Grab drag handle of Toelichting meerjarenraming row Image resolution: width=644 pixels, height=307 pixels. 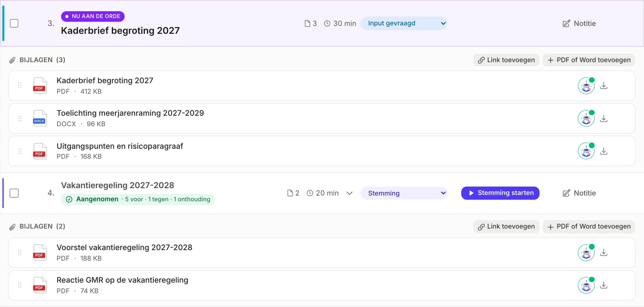(20, 118)
